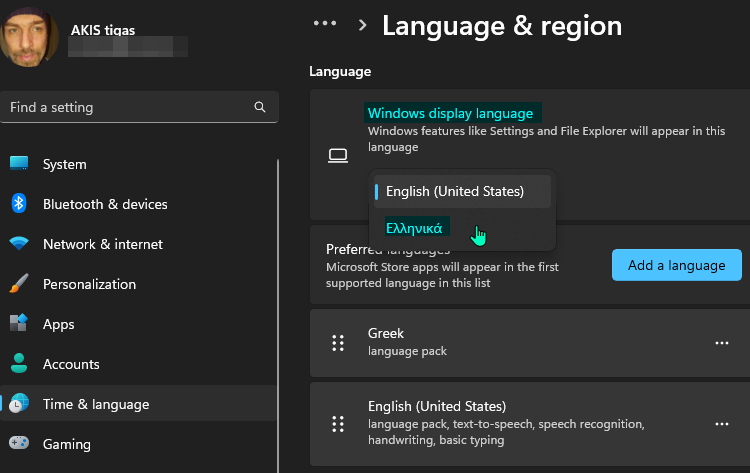Click the Windows display language title
Image resolution: width=750 pixels, height=473 pixels.
click(450, 113)
